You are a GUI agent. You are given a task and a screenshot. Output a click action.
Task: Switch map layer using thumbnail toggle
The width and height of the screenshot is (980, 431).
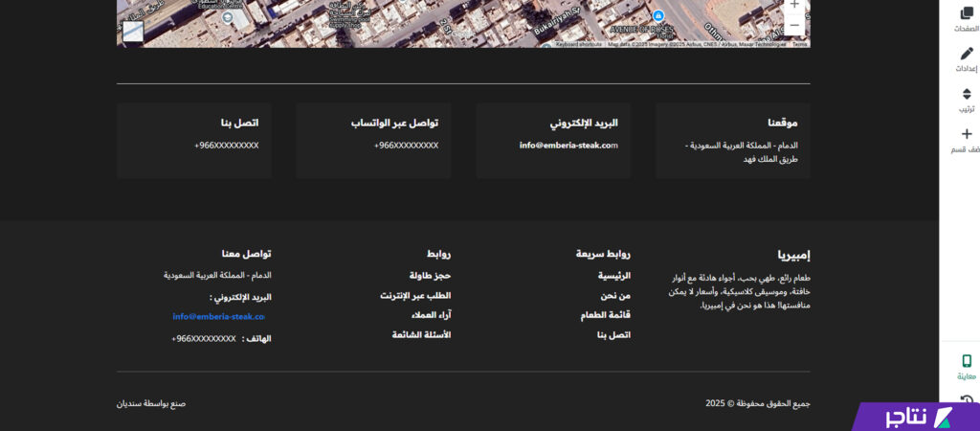(133, 32)
